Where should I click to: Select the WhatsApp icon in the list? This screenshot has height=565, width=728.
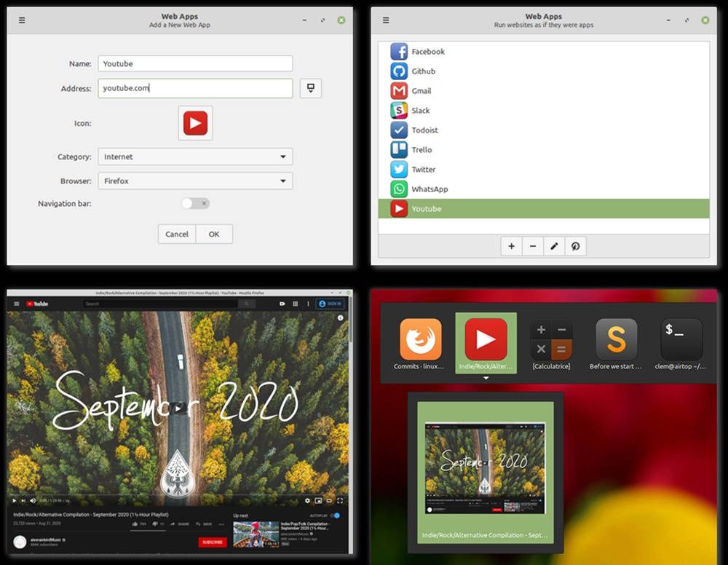point(399,189)
